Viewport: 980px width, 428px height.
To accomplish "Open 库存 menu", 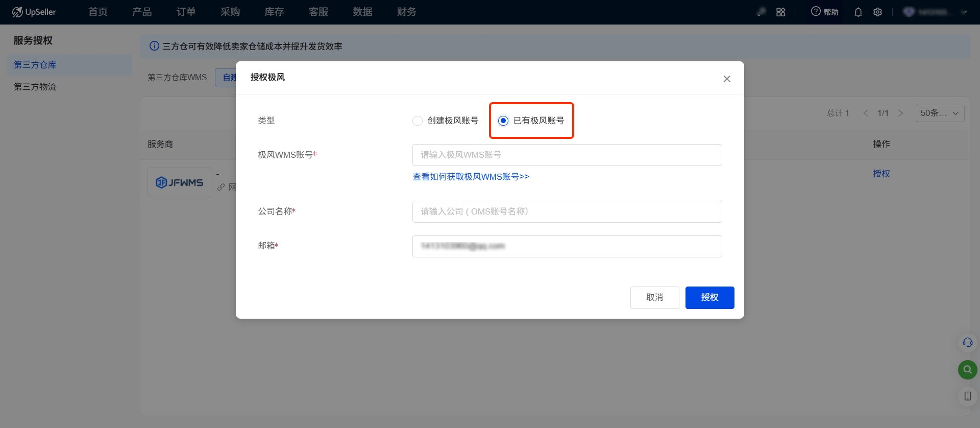I will [x=274, y=12].
